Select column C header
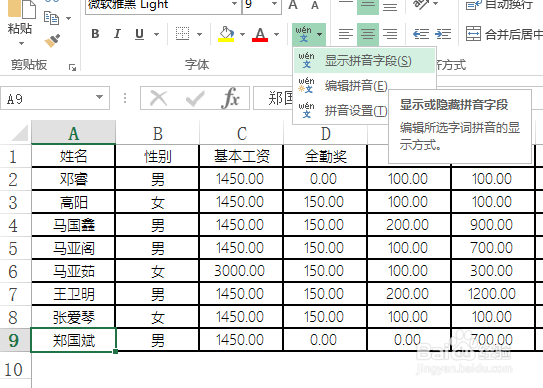 pyautogui.click(x=242, y=133)
